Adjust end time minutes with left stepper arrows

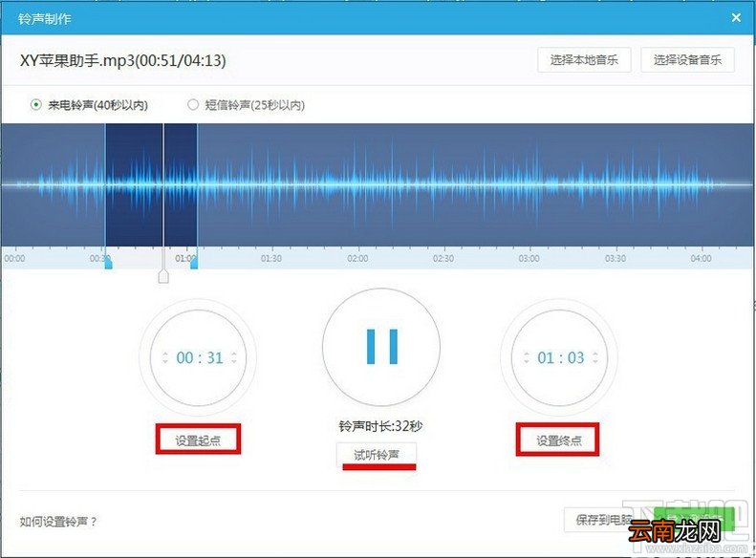(x=526, y=357)
